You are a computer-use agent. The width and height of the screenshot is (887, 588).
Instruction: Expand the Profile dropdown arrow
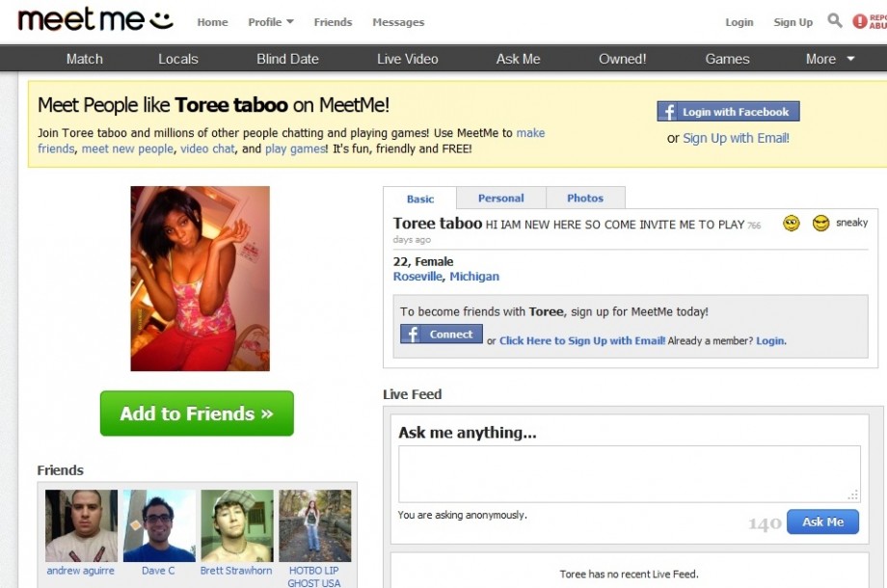290,21
